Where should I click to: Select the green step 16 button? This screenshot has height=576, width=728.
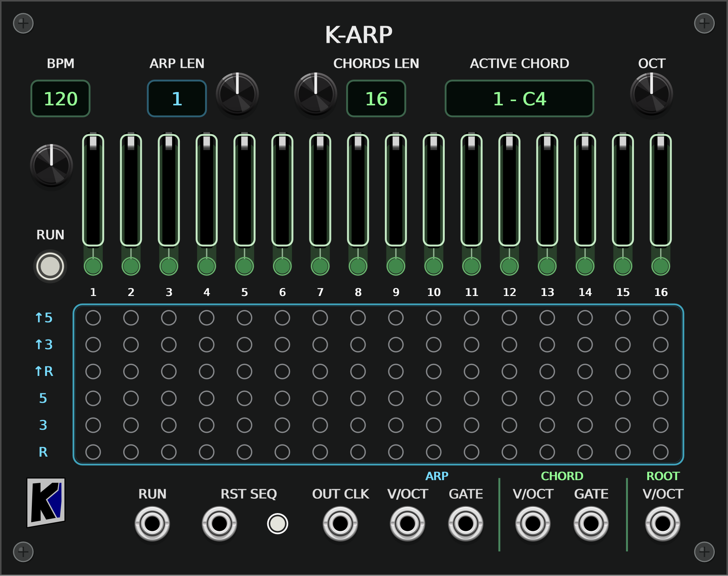(661, 266)
